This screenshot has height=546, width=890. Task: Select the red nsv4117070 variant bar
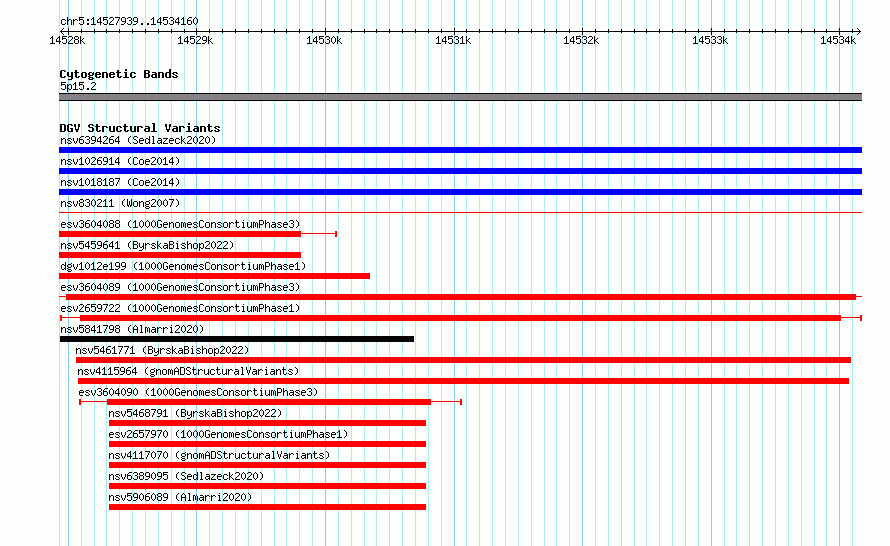267,465
